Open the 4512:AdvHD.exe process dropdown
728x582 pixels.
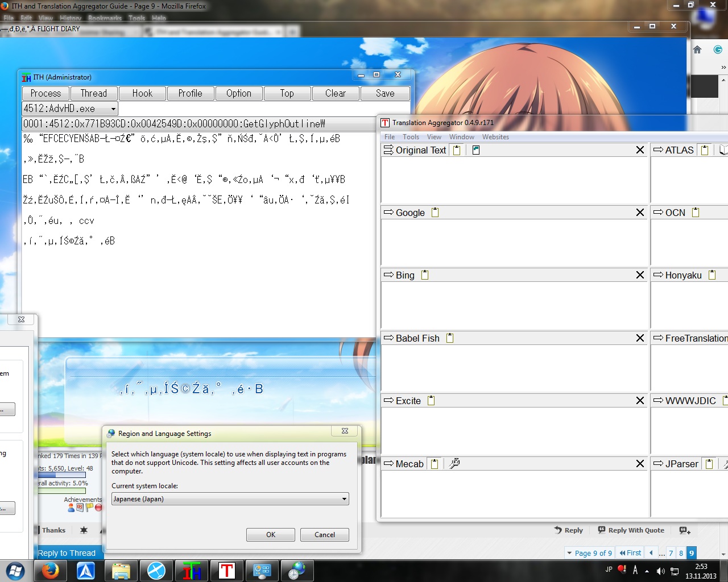click(70, 109)
